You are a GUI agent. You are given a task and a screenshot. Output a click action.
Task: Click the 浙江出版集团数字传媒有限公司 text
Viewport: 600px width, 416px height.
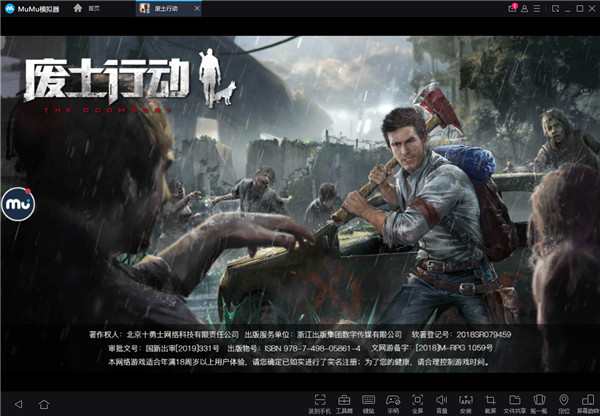click(349, 335)
